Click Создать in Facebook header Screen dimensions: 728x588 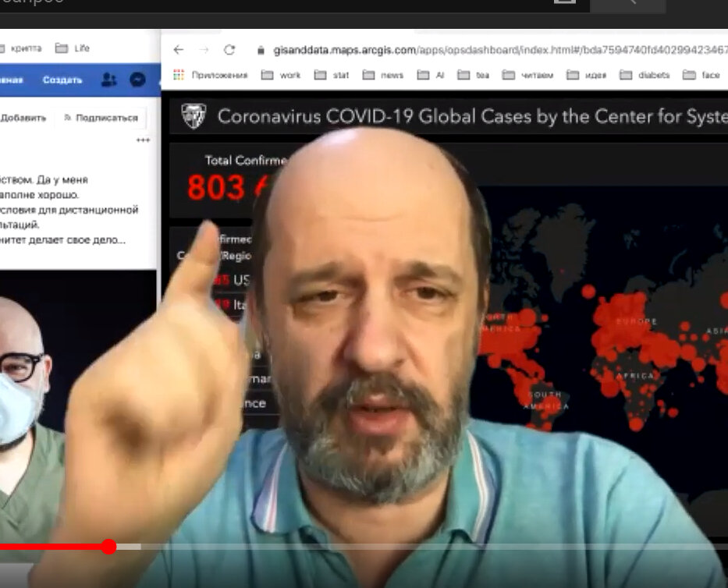point(62,80)
